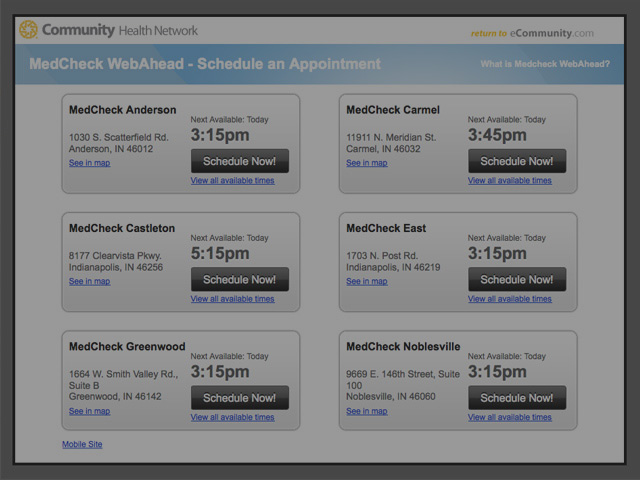The image size is (640, 480).
Task: Click the Community Health Network title text
Action: (x=120, y=30)
